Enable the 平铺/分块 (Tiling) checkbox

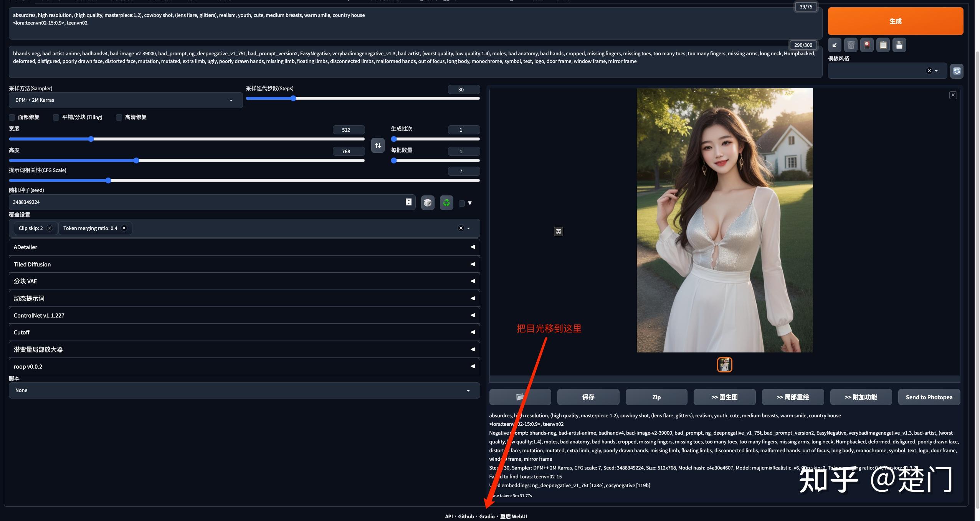coord(56,117)
